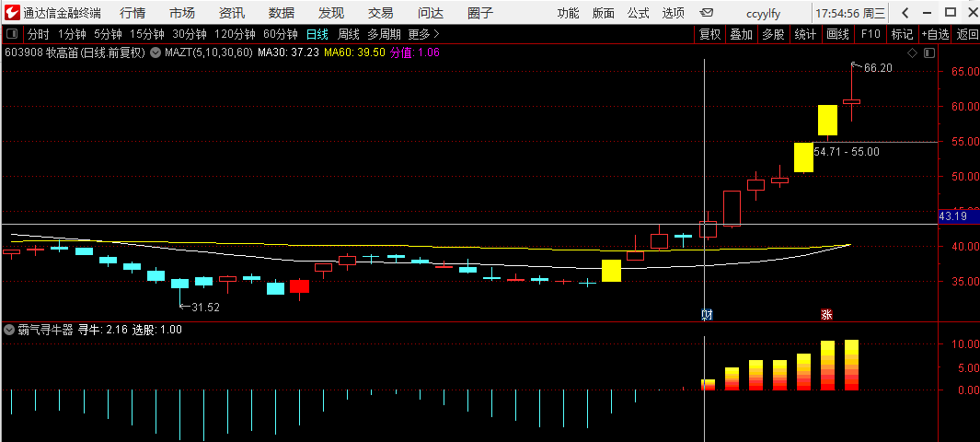Select the 日线 daily period tab
Image resolution: width=980 pixels, height=442 pixels.
[317, 34]
